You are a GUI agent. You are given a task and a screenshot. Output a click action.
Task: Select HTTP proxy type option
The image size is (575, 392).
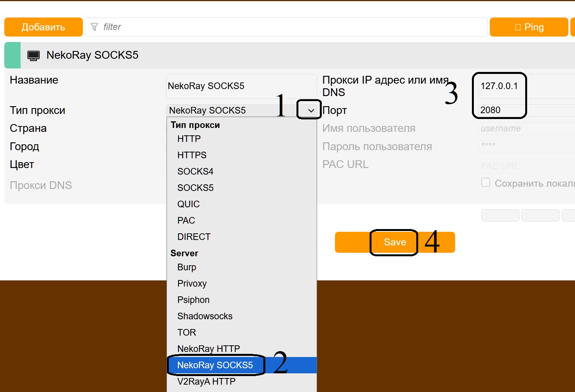pos(189,139)
